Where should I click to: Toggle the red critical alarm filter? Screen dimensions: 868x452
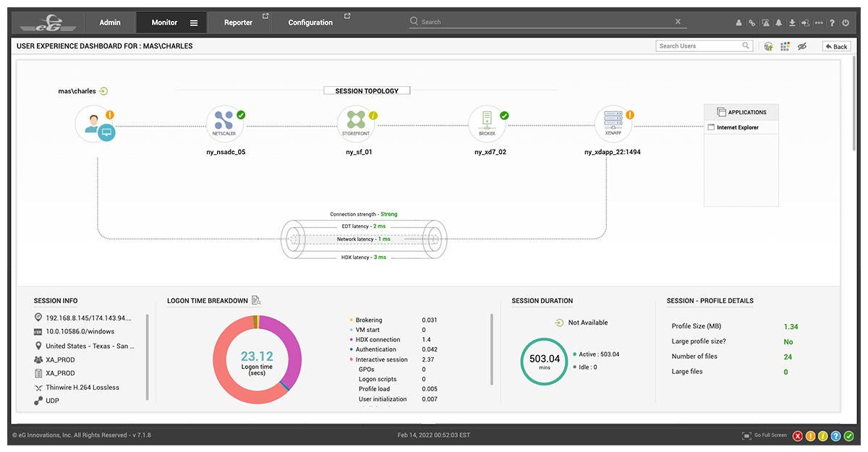798,435
